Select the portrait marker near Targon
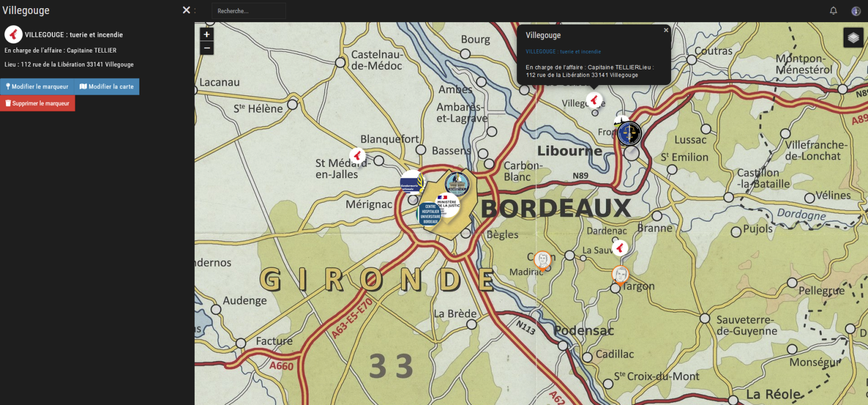Viewport: 868px width, 405px height. click(x=620, y=274)
